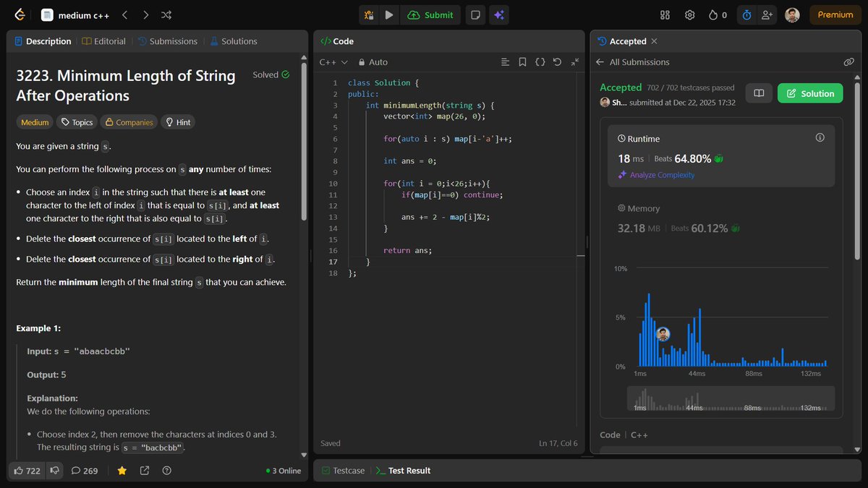Reset code using the undo arrow icon
Image resolution: width=868 pixels, height=488 pixels.
pos(557,61)
